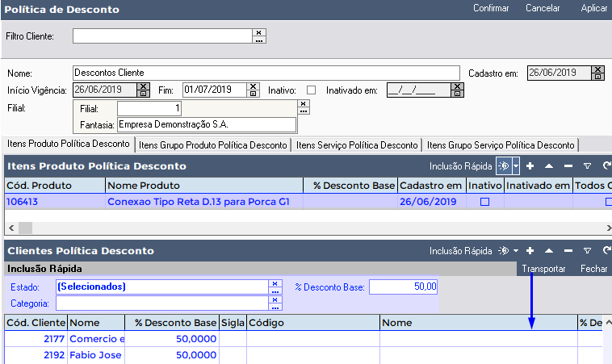Click Código column header in client grid

[x=313, y=323]
